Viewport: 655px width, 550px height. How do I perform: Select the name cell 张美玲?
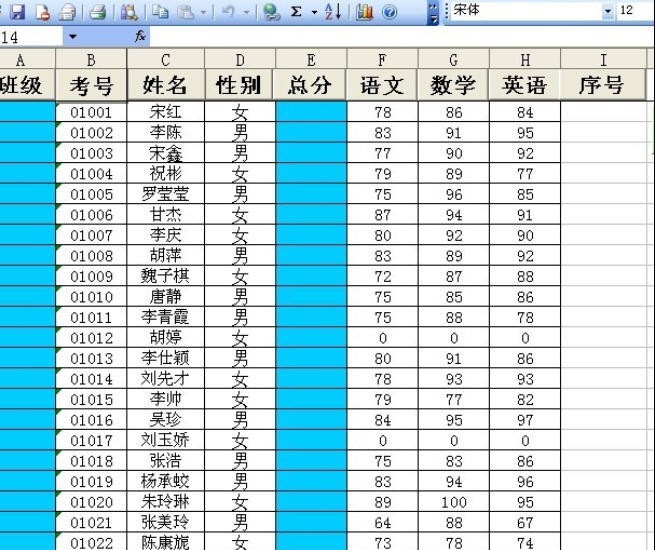[166, 522]
